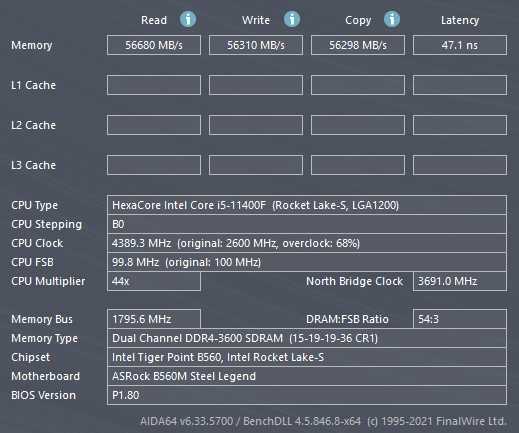The height and width of the screenshot is (433, 519).
Task: Click the BIOS Version label
Action: (x=43, y=395)
